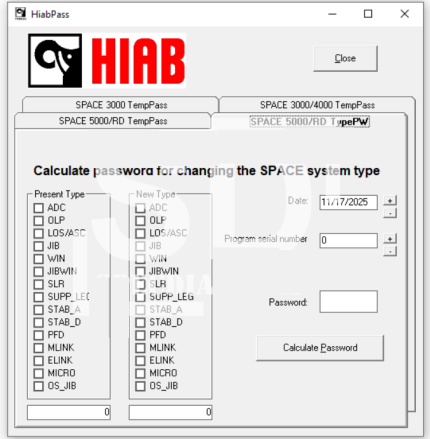430x439 pixels.
Task: Check OS_JIB under New Type
Action: tap(140, 386)
